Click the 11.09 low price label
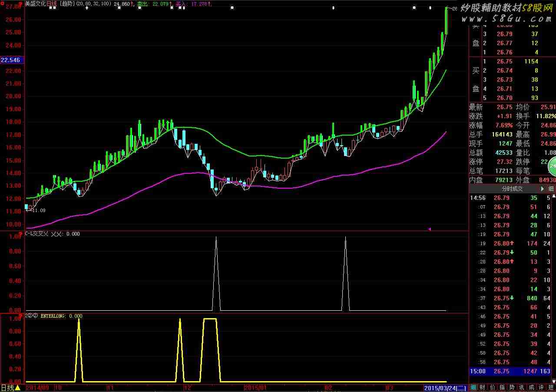556x392 pixels. (40, 210)
